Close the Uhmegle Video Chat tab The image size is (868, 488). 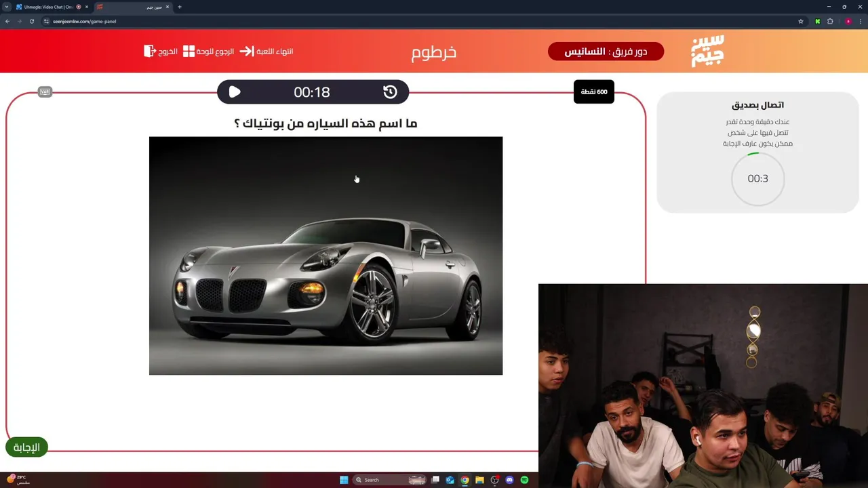click(x=87, y=7)
